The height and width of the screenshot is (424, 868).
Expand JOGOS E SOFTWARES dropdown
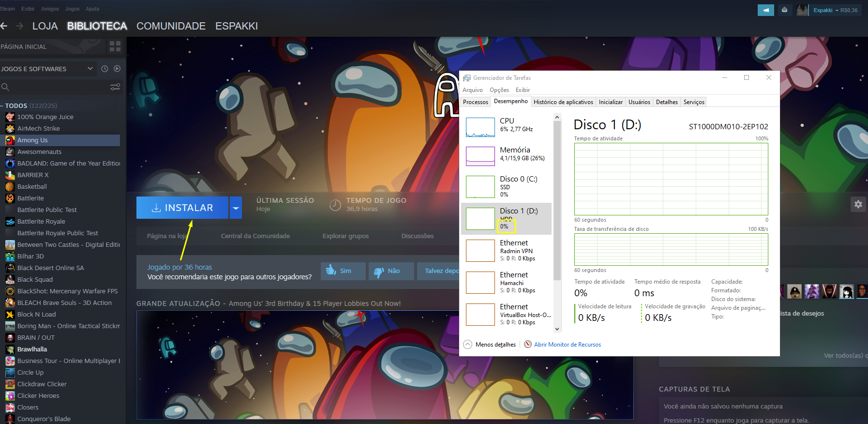pos(90,69)
